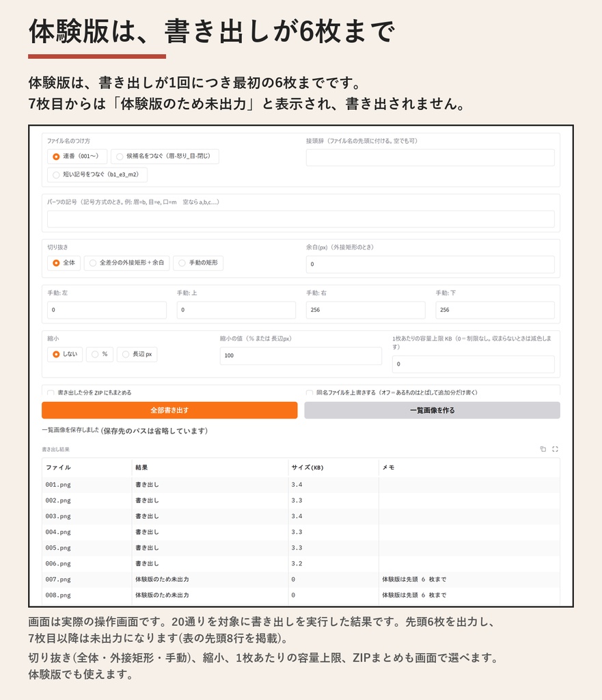Viewport: 602px width, 700px height.
Task: Click the 縮小の値 field showing 100
Action: point(301,355)
